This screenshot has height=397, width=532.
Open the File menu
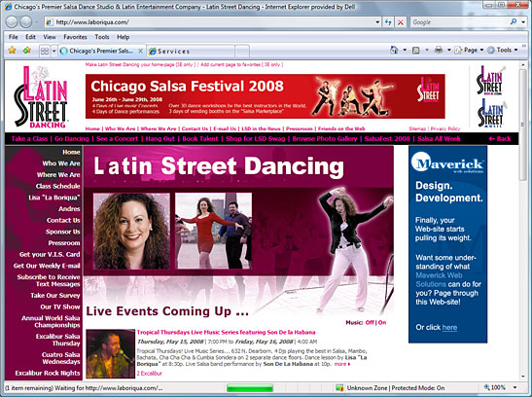click(14, 37)
